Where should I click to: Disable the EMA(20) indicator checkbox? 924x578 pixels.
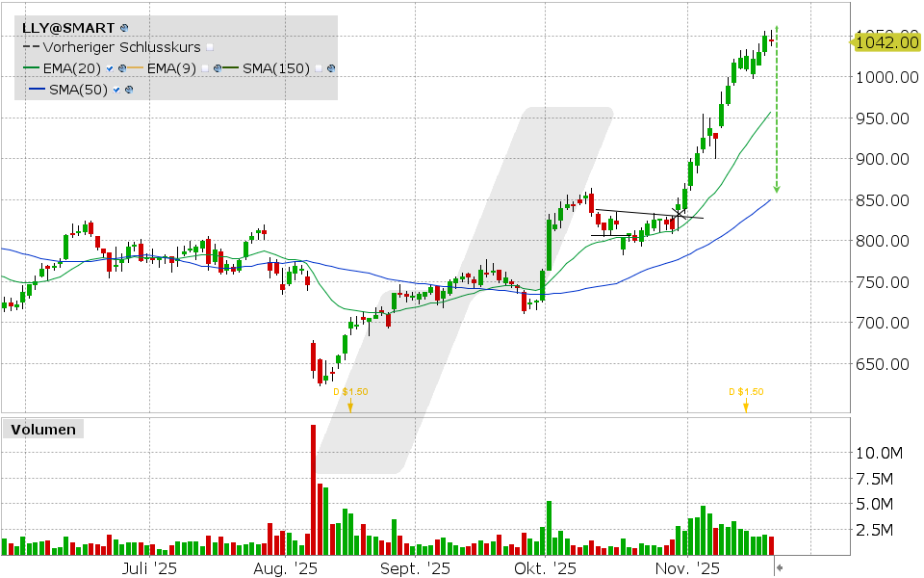coord(110,68)
